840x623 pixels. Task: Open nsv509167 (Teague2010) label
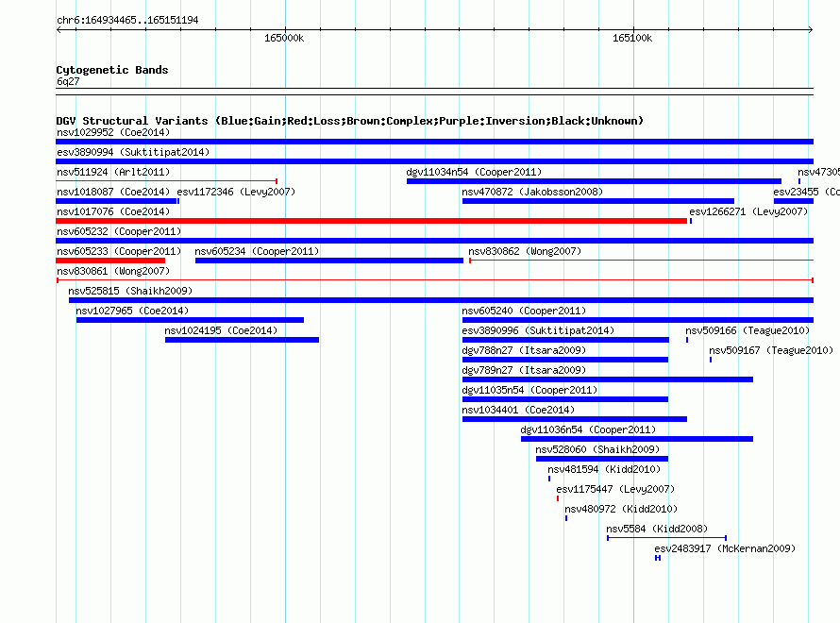tap(771, 350)
